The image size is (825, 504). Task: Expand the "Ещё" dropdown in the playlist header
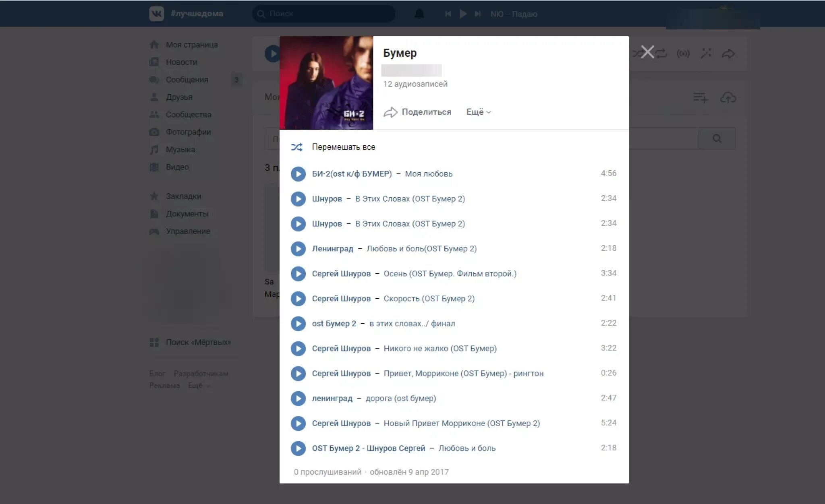[x=478, y=112]
